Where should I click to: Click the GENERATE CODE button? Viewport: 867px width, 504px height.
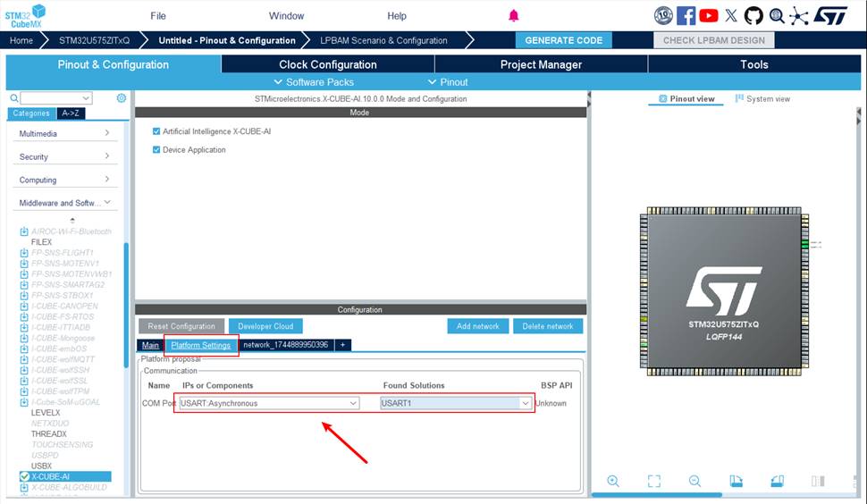(563, 40)
